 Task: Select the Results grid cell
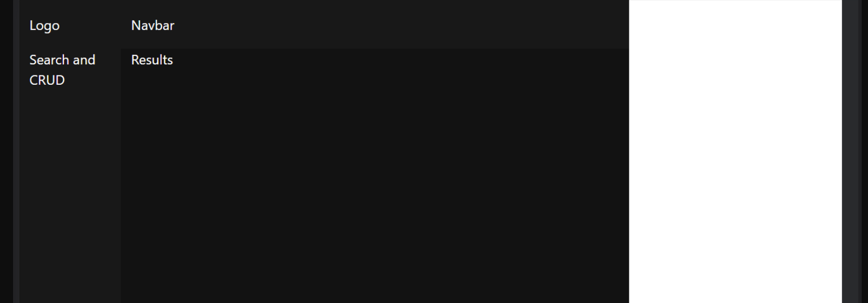coord(375,176)
